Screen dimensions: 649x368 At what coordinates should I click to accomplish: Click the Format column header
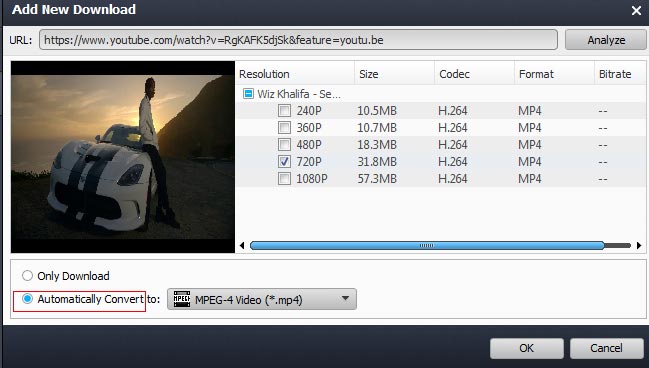pos(554,74)
